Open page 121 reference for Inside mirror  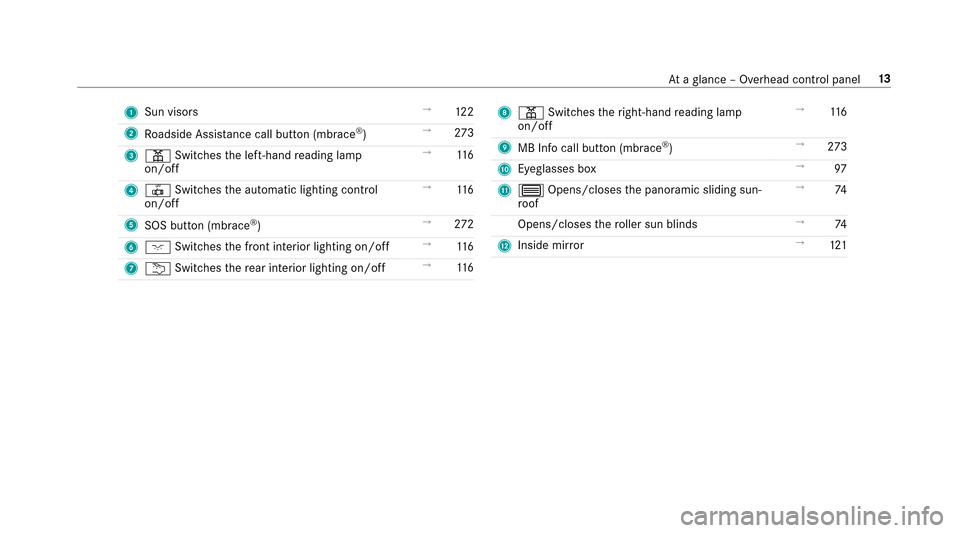tap(838, 245)
